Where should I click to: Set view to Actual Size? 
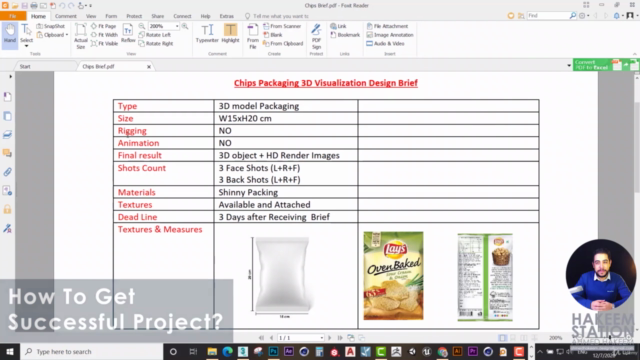(81, 36)
